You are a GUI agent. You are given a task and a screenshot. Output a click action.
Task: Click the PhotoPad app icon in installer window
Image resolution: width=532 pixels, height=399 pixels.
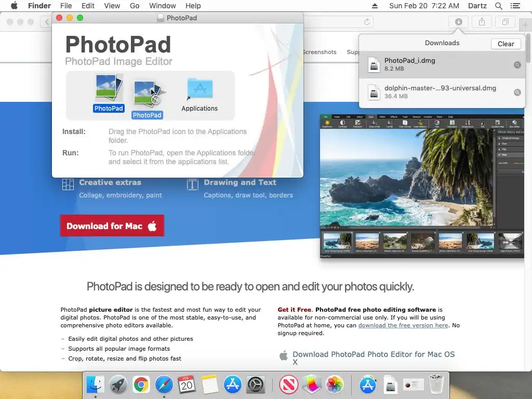tap(109, 87)
